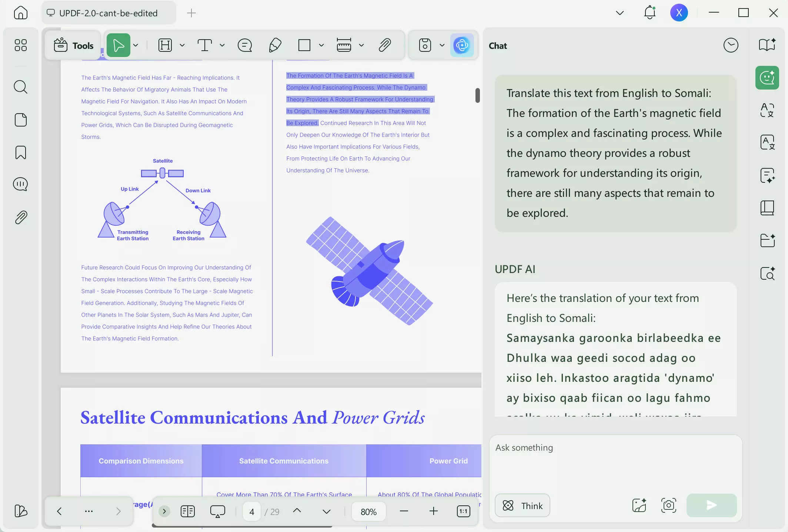Open the UPDF AI assistant icon
This screenshot has height=532, width=788.
pos(462,45)
